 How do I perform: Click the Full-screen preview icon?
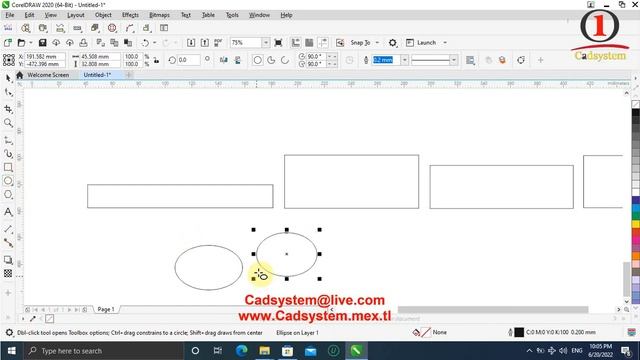278,42
